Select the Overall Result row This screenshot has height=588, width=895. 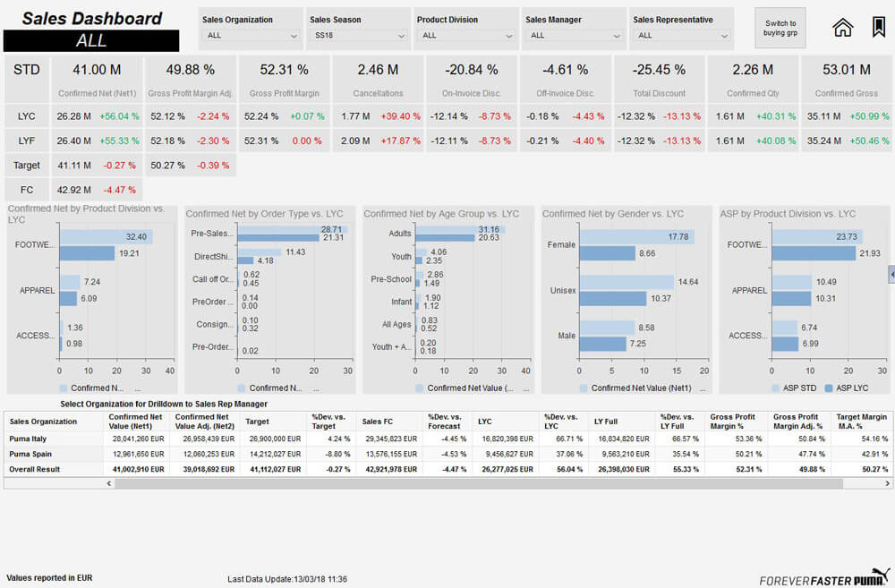click(447, 469)
